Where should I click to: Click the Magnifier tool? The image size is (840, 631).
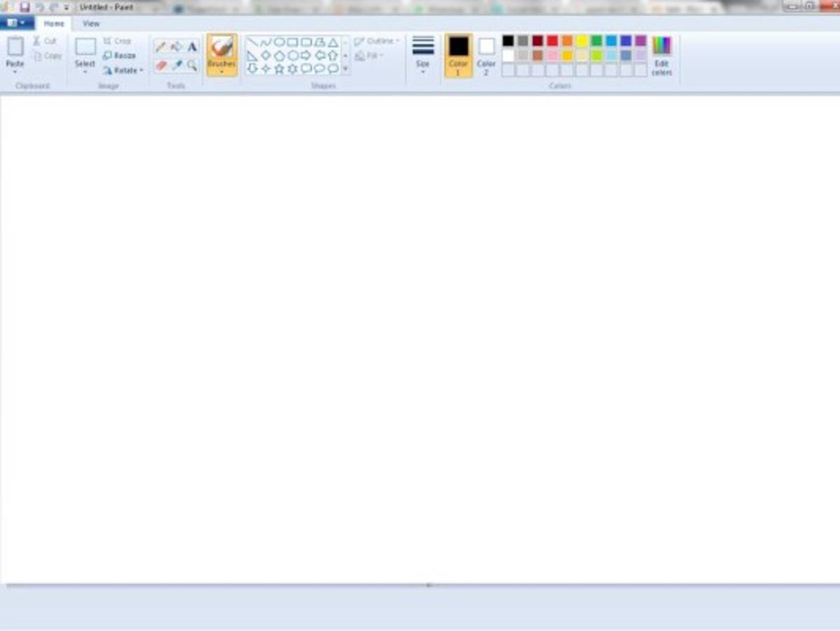tap(192, 65)
